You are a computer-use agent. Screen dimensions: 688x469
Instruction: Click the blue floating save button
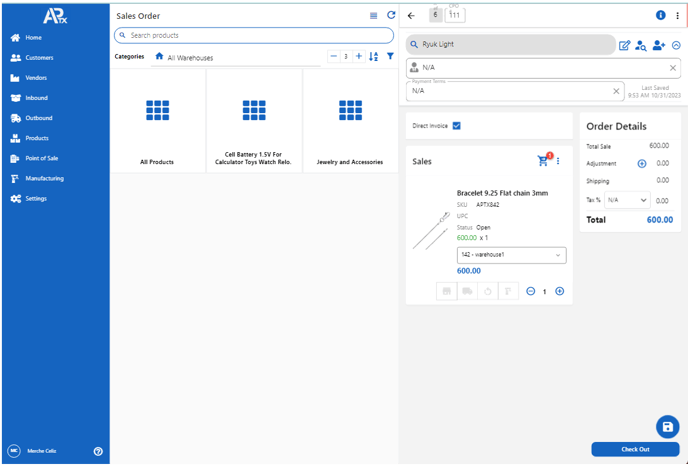(667, 426)
